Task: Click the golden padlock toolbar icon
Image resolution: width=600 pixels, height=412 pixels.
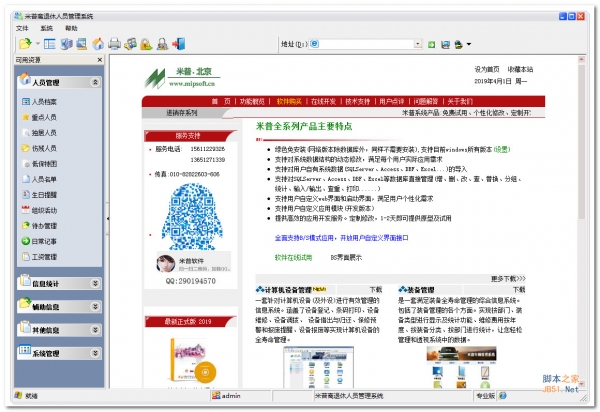Action: [x=146, y=44]
